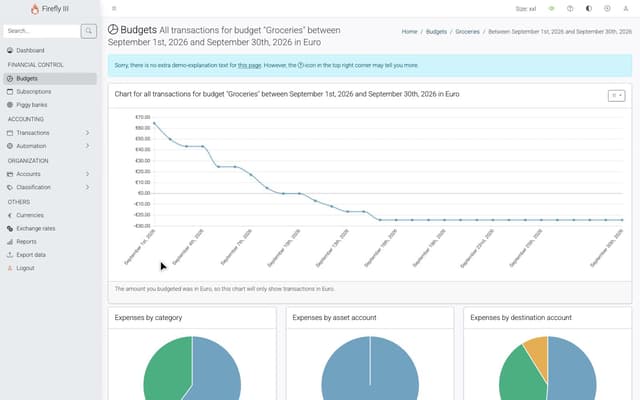
Task: Click the Budgets page title pie icon
Action: 113,29
